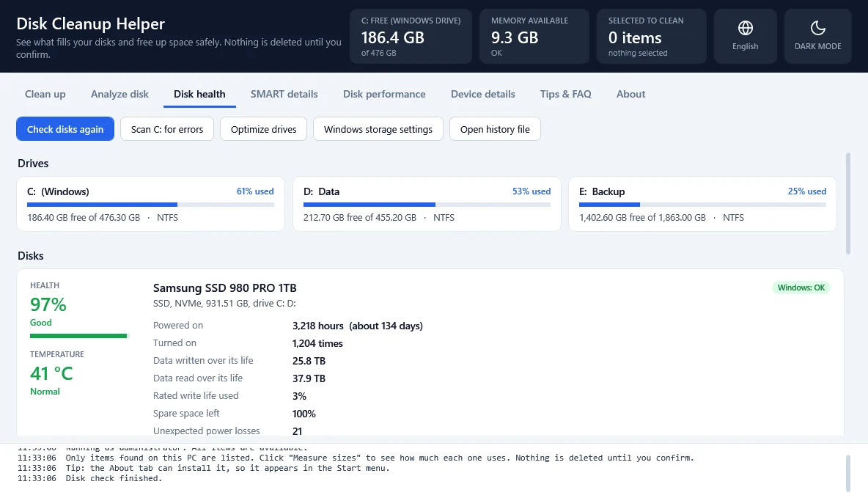Select the Disk health tab
This screenshot has height=498, width=868.
(199, 94)
